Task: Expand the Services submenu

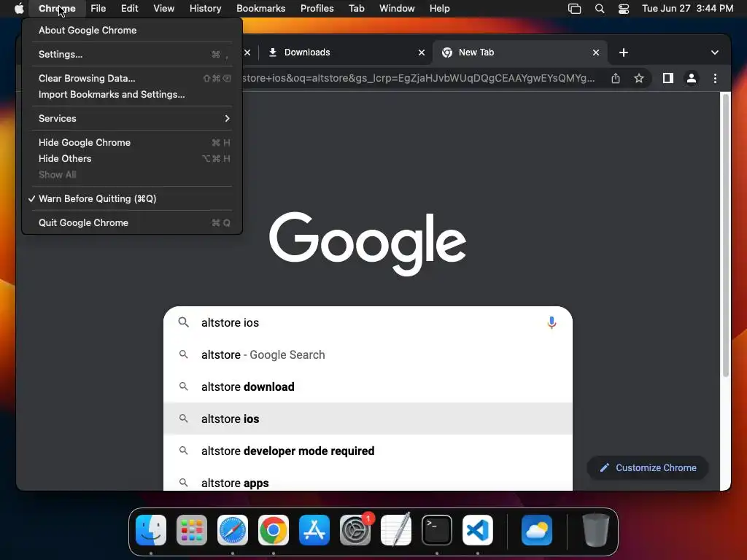Action: pyautogui.click(x=132, y=118)
